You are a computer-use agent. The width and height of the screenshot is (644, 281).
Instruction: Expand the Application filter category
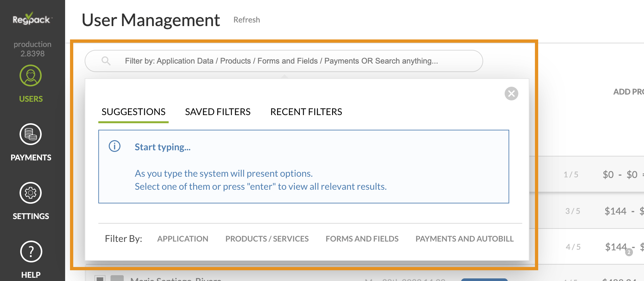pos(183,239)
